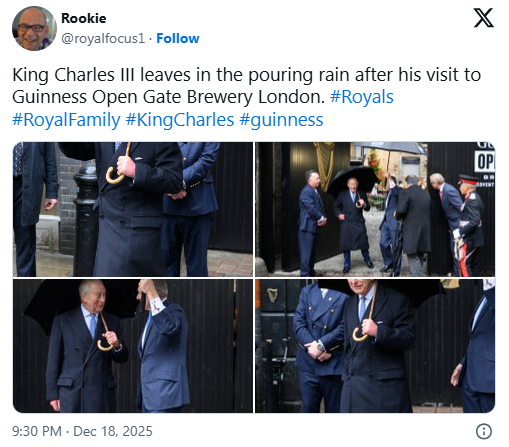Open the X logo icon
This screenshot has width=509, height=447.
click(484, 18)
